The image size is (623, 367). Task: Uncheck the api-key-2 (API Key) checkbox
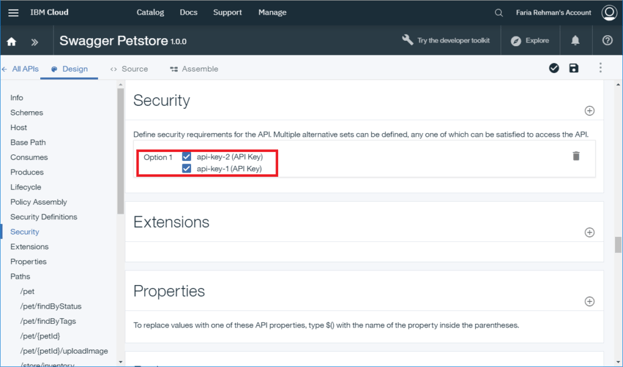tap(186, 156)
